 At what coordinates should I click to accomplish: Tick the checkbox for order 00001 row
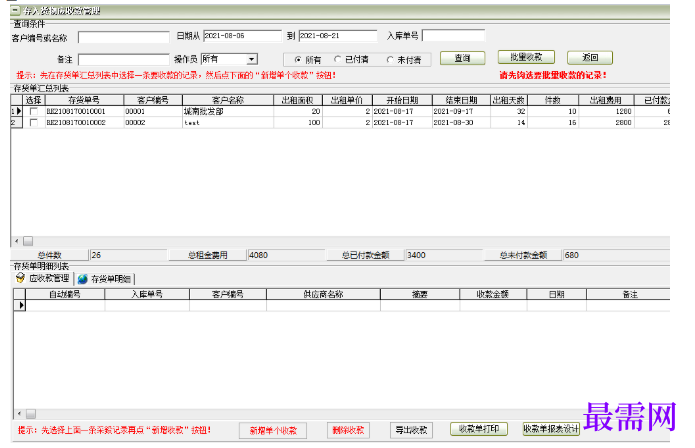click(34, 111)
